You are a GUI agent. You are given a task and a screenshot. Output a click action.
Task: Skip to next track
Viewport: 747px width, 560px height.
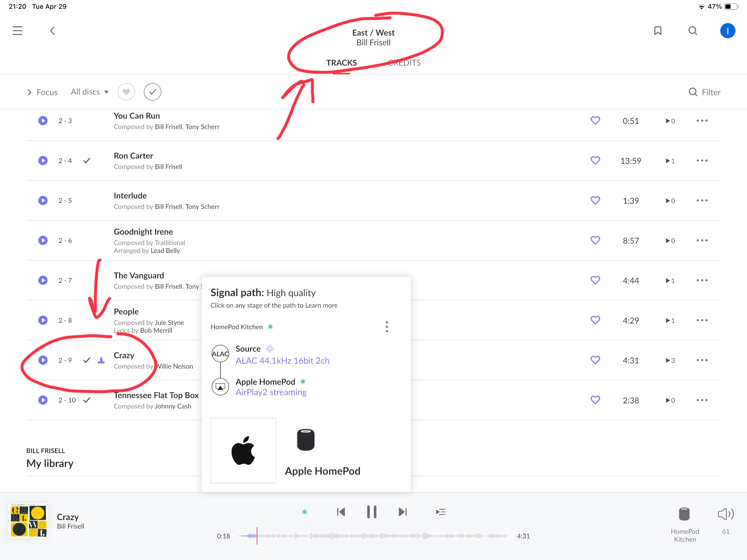tap(402, 512)
